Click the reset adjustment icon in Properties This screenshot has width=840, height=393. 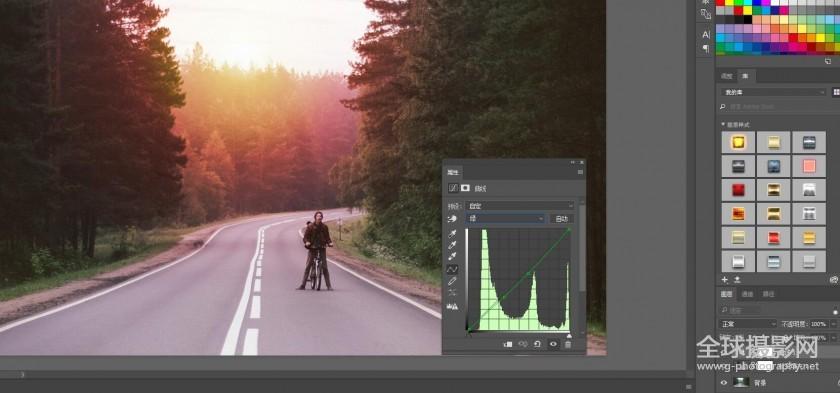tap(537, 344)
